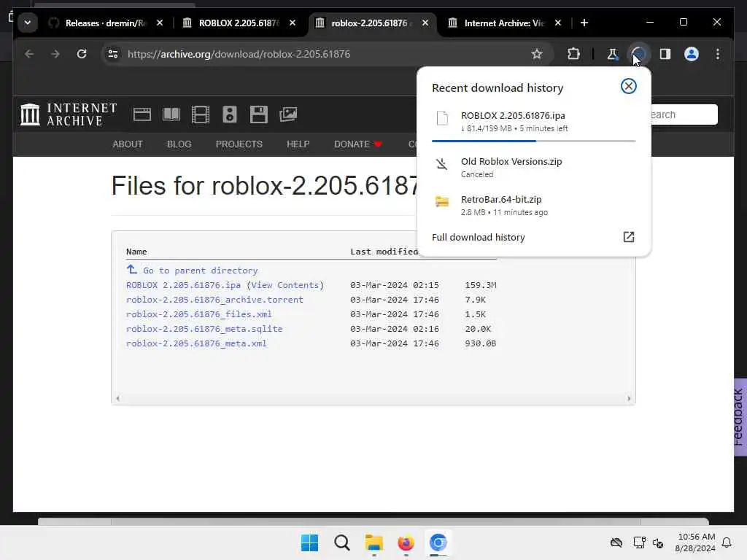Click the file list right scroll arrow
The width and height of the screenshot is (747, 560).
click(x=629, y=399)
